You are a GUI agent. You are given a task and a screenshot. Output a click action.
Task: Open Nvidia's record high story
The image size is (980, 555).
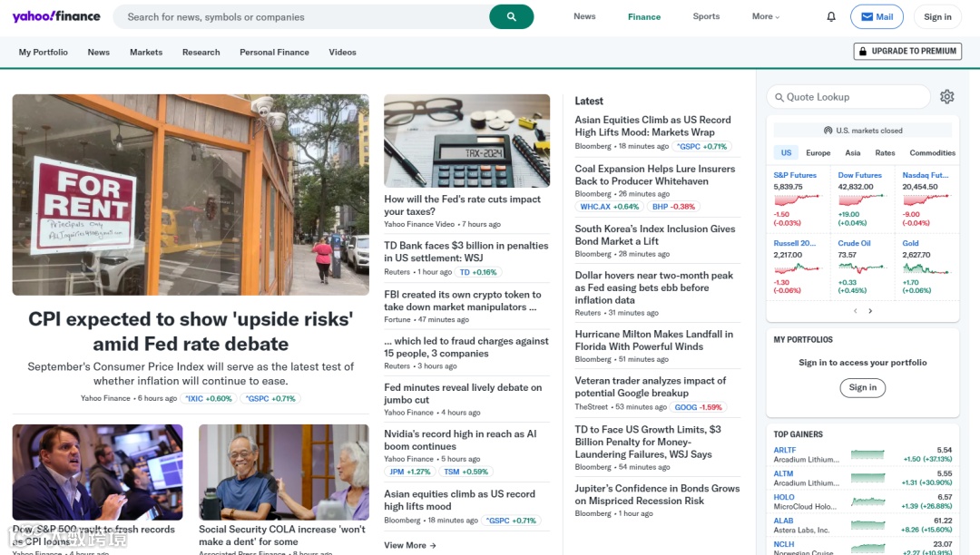[461, 440]
